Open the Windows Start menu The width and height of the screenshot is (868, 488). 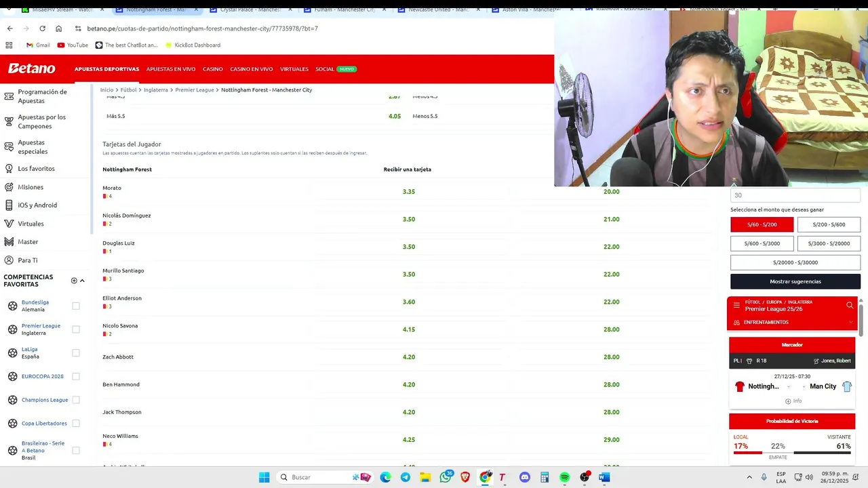coord(264,478)
